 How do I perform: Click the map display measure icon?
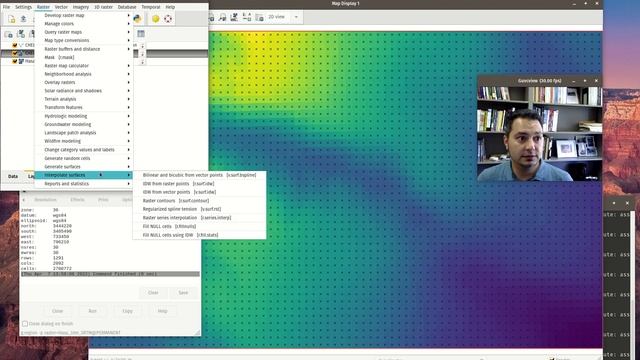pyautogui.click(x=234, y=17)
